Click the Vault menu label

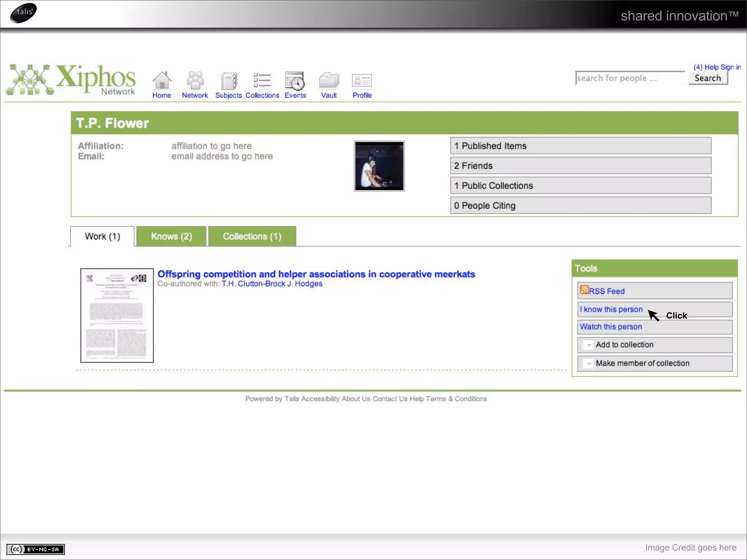[329, 95]
